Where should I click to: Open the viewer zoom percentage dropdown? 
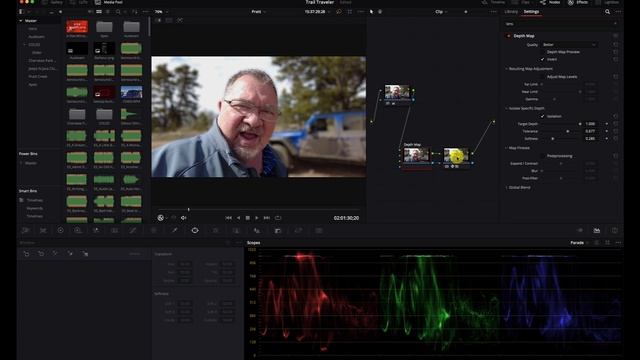pyautogui.click(x=161, y=12)
